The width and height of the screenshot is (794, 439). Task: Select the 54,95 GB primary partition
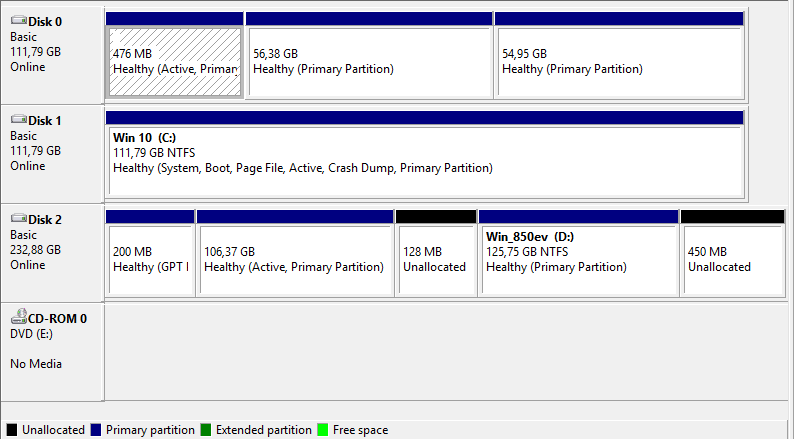pos(618,61)
